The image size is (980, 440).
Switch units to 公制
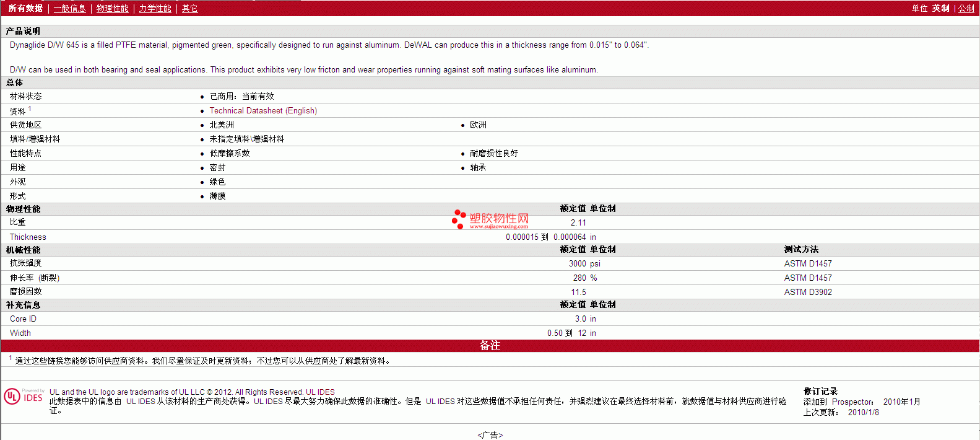[x=966, y=8]
